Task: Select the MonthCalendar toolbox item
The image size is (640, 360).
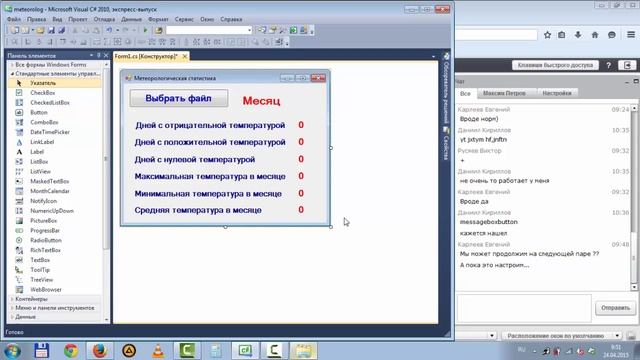Action: tap(50, 191)
